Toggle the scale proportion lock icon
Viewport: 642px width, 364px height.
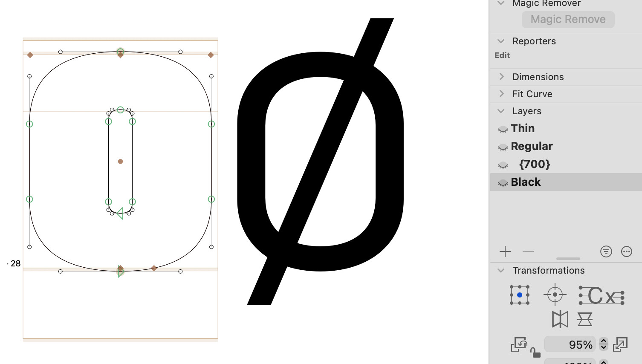point(535,352)
